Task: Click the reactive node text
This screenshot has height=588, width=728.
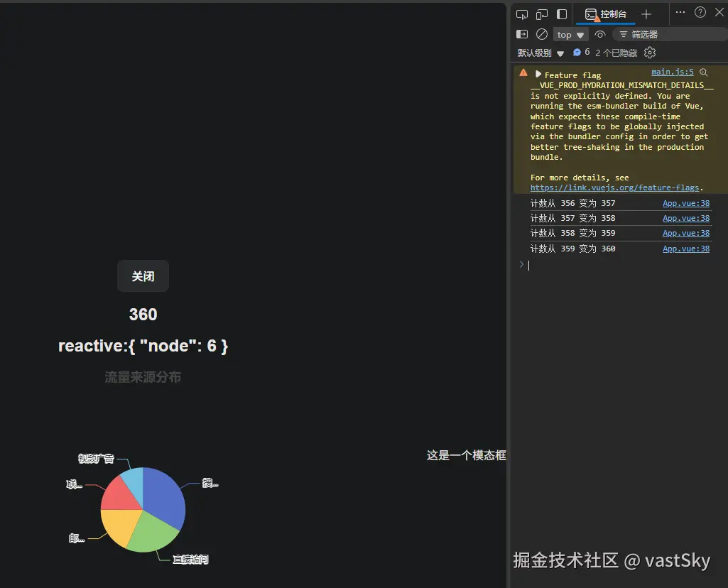Action: pos(143,346)
